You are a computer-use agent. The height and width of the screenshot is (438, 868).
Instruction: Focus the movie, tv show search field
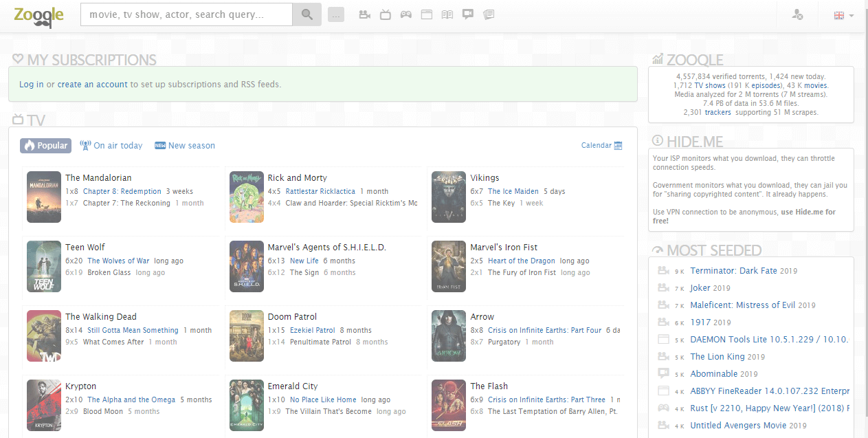[186, 14]
